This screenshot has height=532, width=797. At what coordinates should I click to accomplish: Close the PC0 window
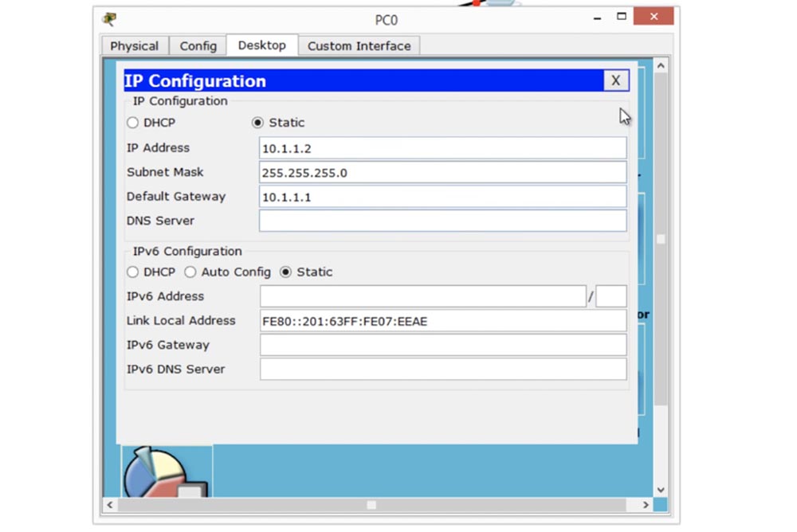pyautogui.click(x=654, y=16)
